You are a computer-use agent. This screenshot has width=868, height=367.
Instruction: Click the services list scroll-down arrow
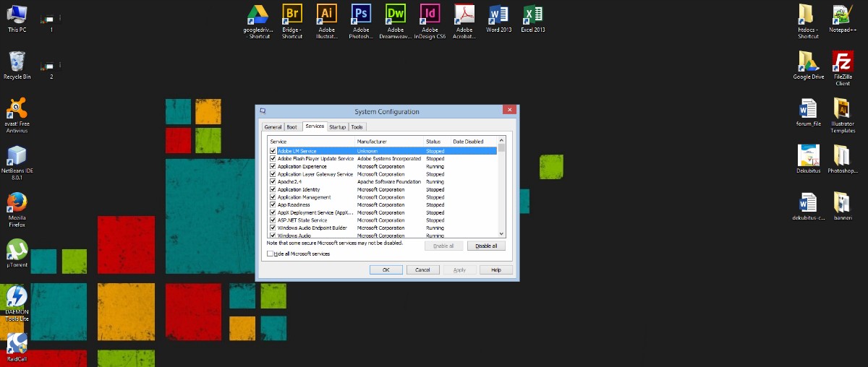[501, 233]
